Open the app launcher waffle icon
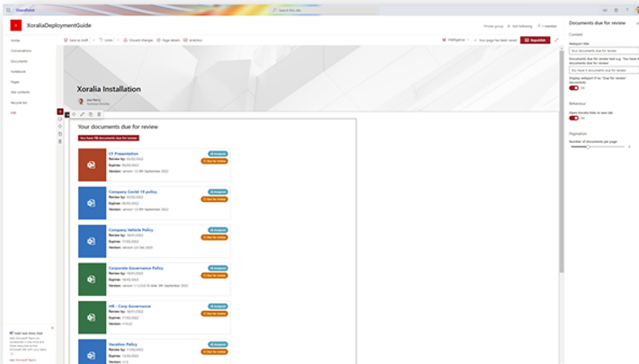 pos(8,10)
